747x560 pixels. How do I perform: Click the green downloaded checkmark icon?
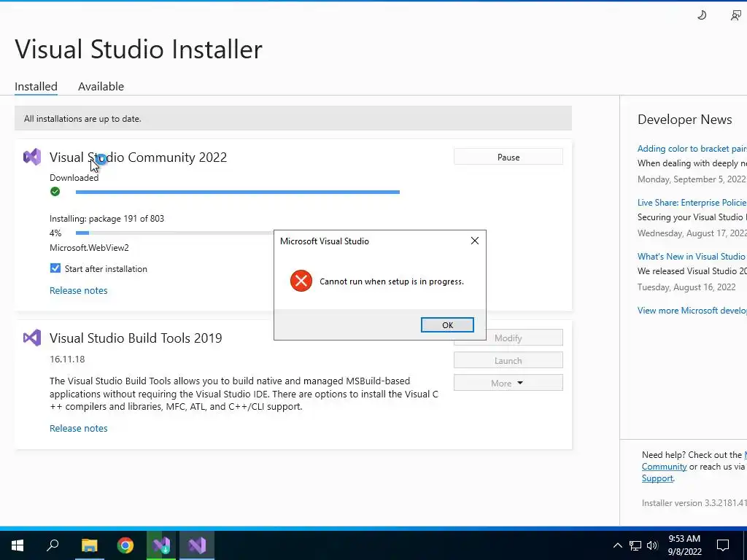(x=55, y=192)
